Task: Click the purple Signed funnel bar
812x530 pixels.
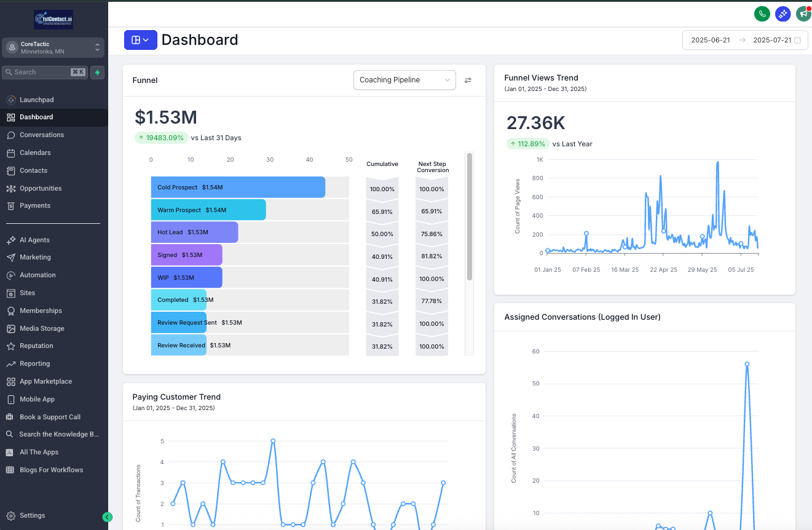Action: tap(186, 255)
